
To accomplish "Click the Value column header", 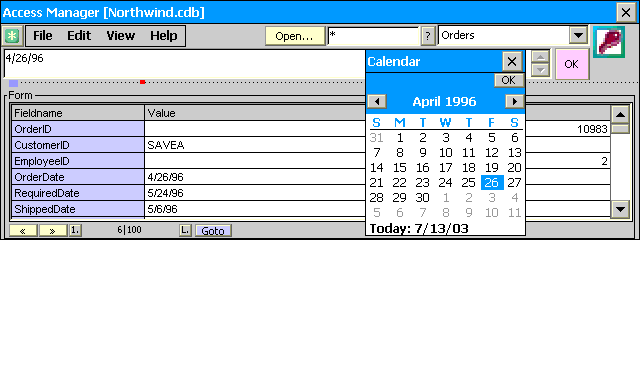I will pos(255,113).
